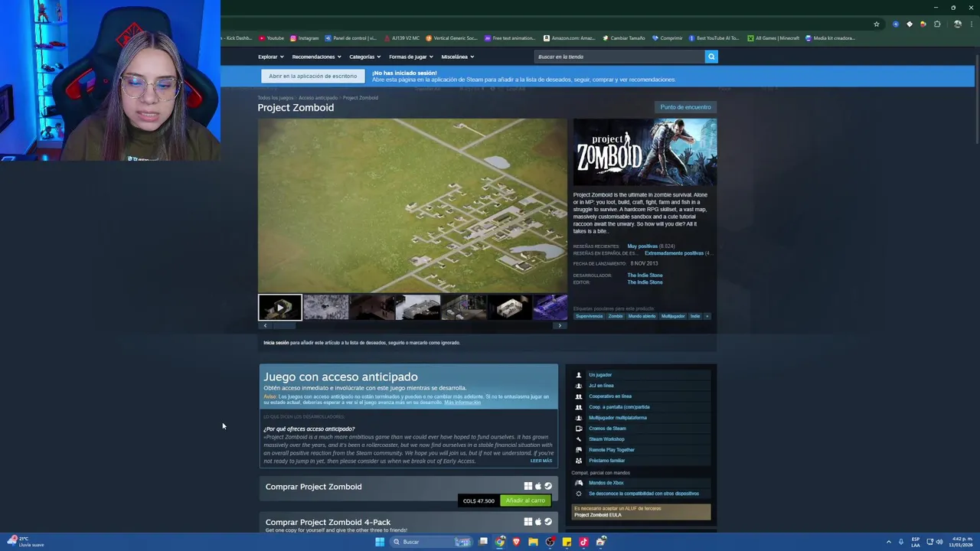The width and height of the screenshot is (980, 551).
Task: Open Sticky Notes from the taskbar
Action: click(x=567, y=542)
